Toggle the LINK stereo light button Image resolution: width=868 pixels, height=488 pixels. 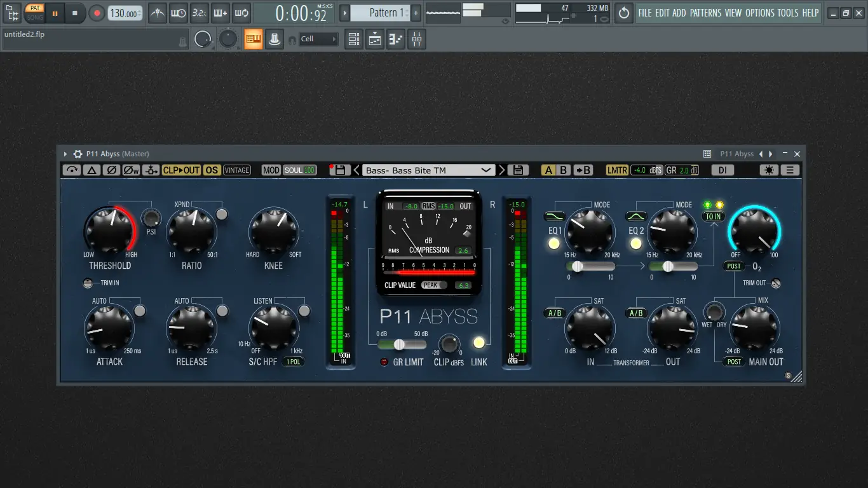tap(479, 343)
